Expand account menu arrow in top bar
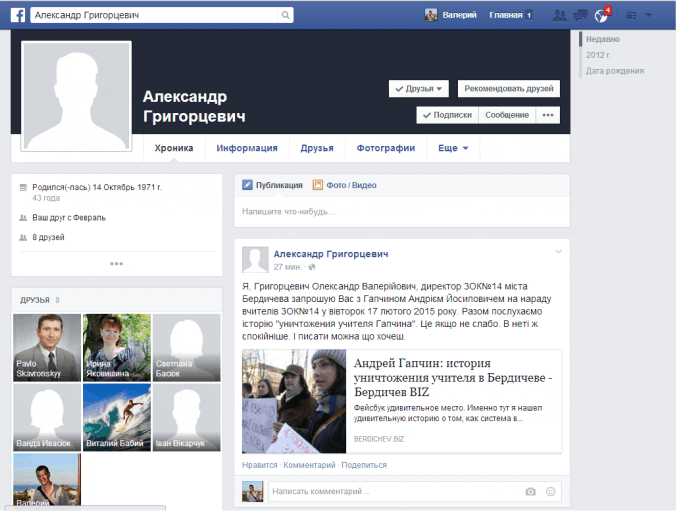The width and height of the screenshot is (676, 511). point(649,16)
